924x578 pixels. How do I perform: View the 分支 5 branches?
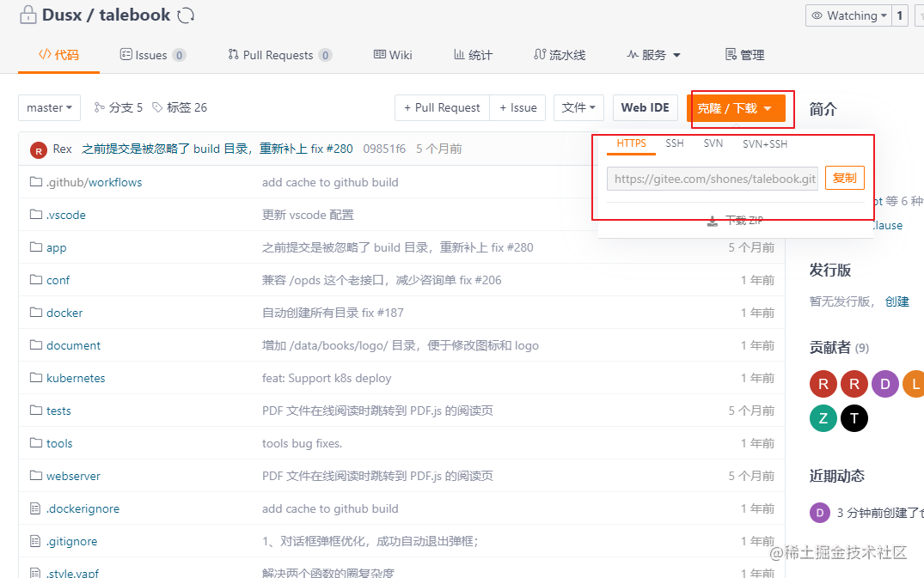point(119,107)
